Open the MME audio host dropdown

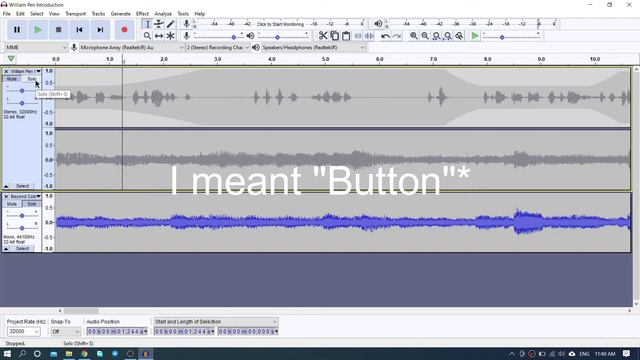[36, 47]
